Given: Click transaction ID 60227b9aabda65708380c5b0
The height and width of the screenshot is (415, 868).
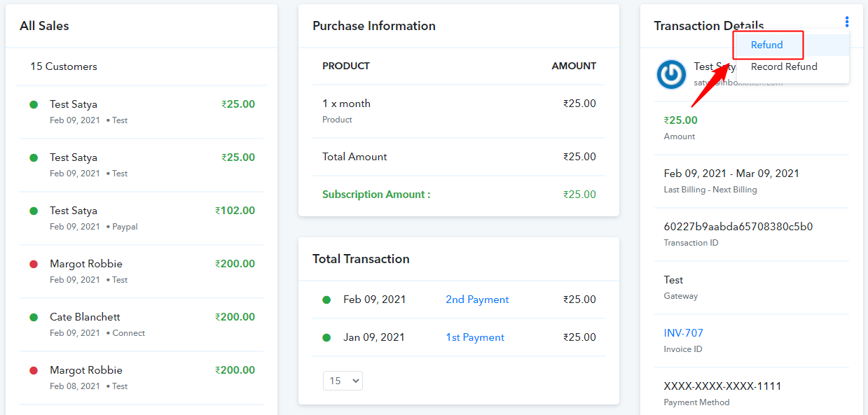Looking at the screenshot, I should click(x=738, y=227).
